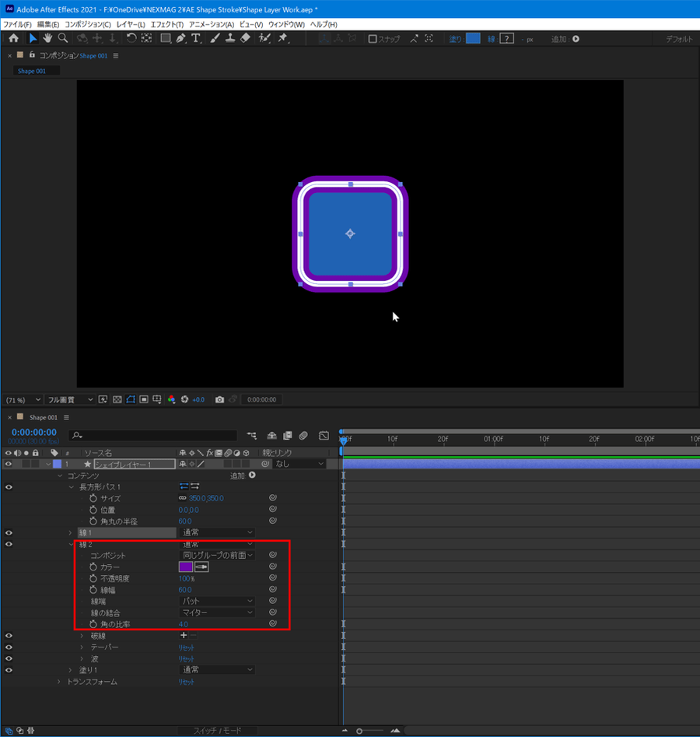
Task: Click the Home icon in toolbar
Action: tap(13, 38)
